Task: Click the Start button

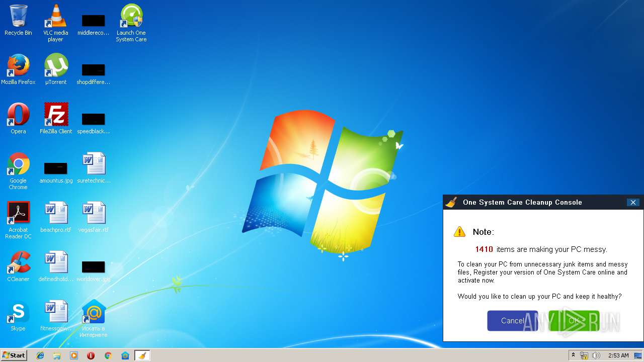Action: pos(14,355)
